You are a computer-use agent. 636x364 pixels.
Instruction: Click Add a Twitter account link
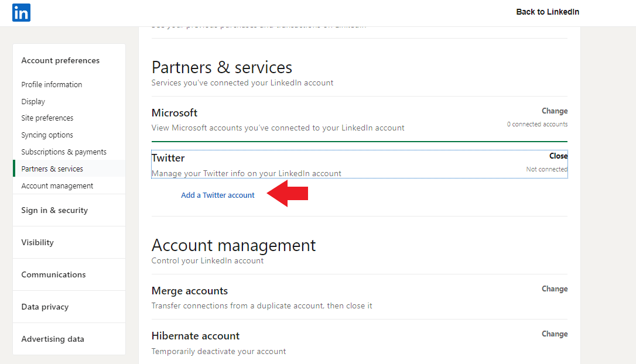[218, 195]
